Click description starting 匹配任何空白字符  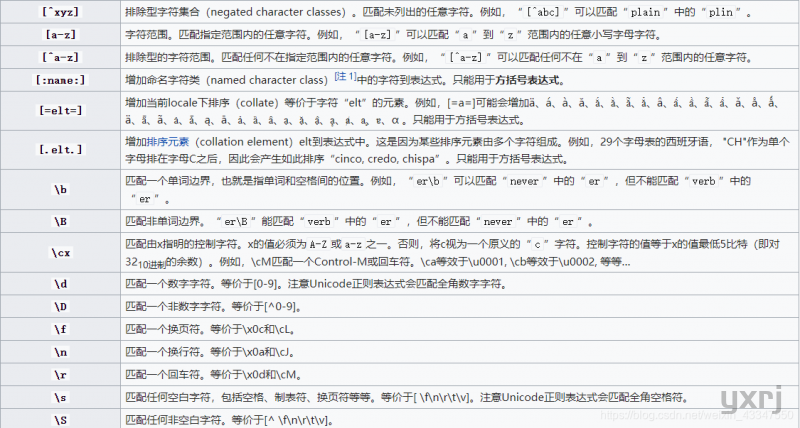[407, 397]
